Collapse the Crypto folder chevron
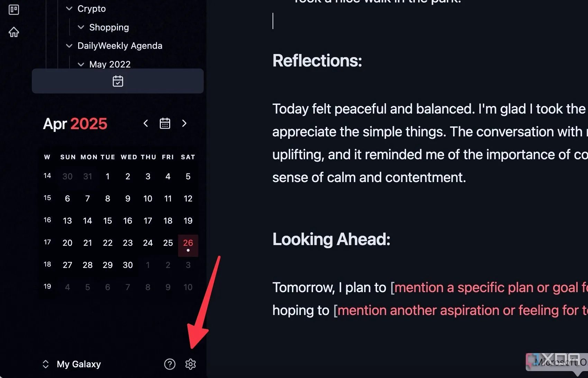The width and height of the screenshot is (588, 378). [69, 9]
